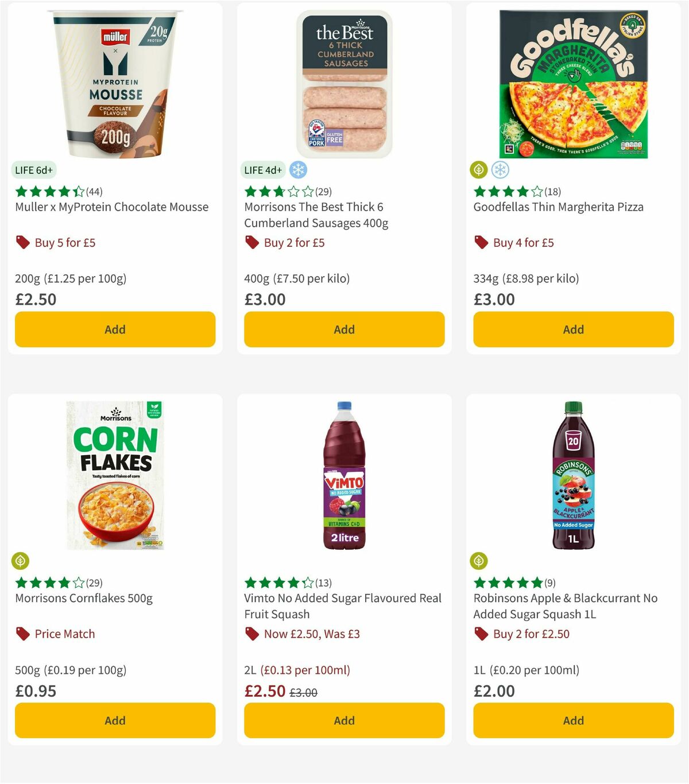Click the tag icon beside Now £2.50, Was £3

click(251, 634)
